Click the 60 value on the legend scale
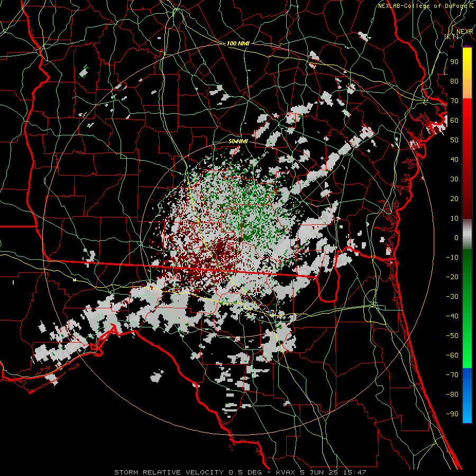Image resolution: width=476 pixels, height=476 pixels. [x=454, y=120]
